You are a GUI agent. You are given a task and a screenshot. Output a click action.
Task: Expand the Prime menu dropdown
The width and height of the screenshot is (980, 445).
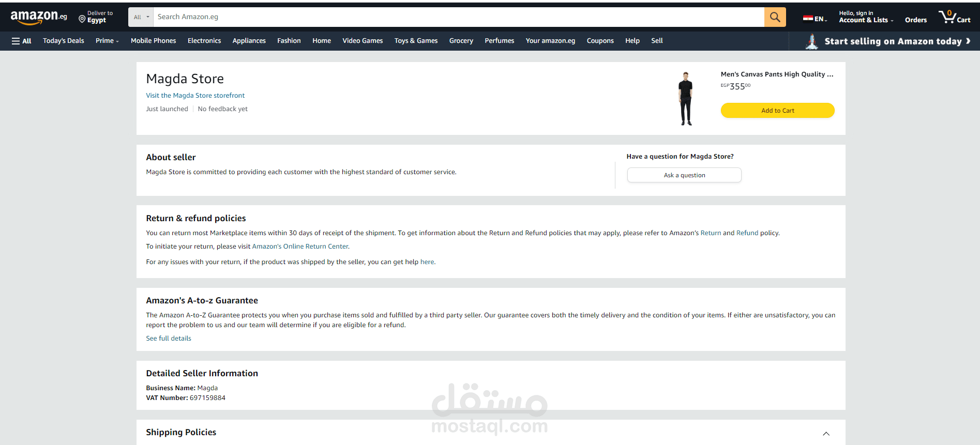click(107, 41)
